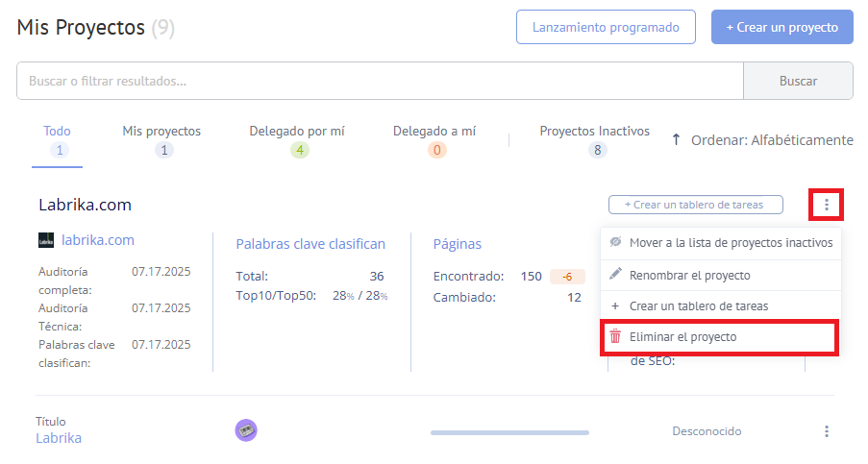Screen dimensions: 868x464
Task: Open the Páginas link
Action: [x=458, y=244]
